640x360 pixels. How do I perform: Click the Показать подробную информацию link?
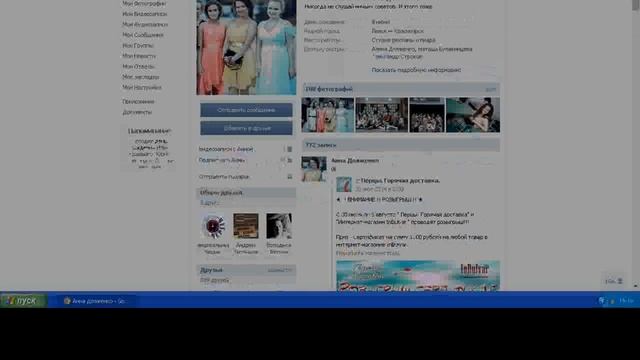click(x=416, y=70)
